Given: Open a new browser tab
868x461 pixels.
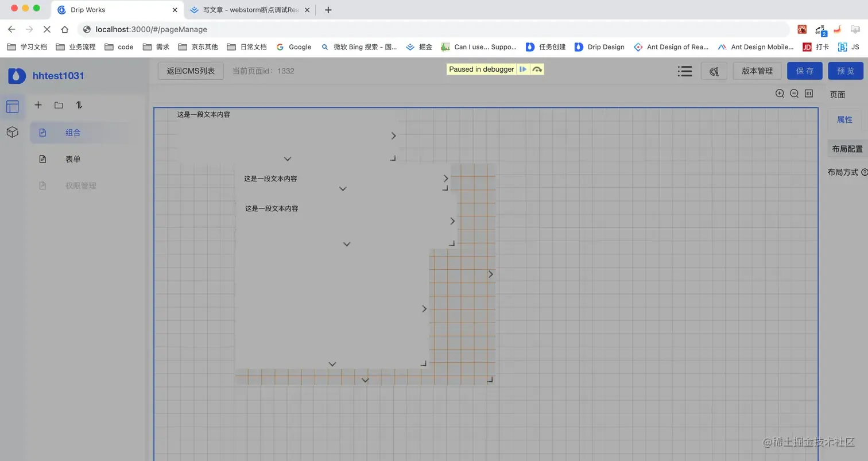Looking at the screenshot, I should click(x=328, y=10).
